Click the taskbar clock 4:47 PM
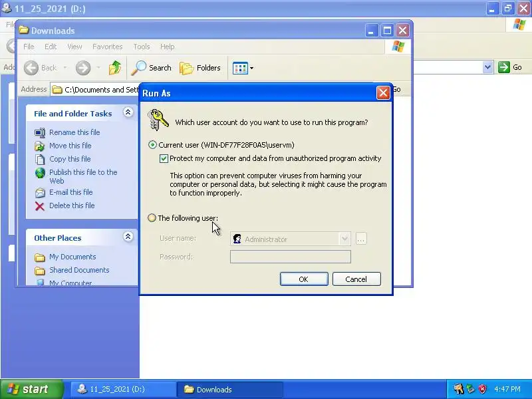The image size is (532, 399). click(x=507, y=389)
